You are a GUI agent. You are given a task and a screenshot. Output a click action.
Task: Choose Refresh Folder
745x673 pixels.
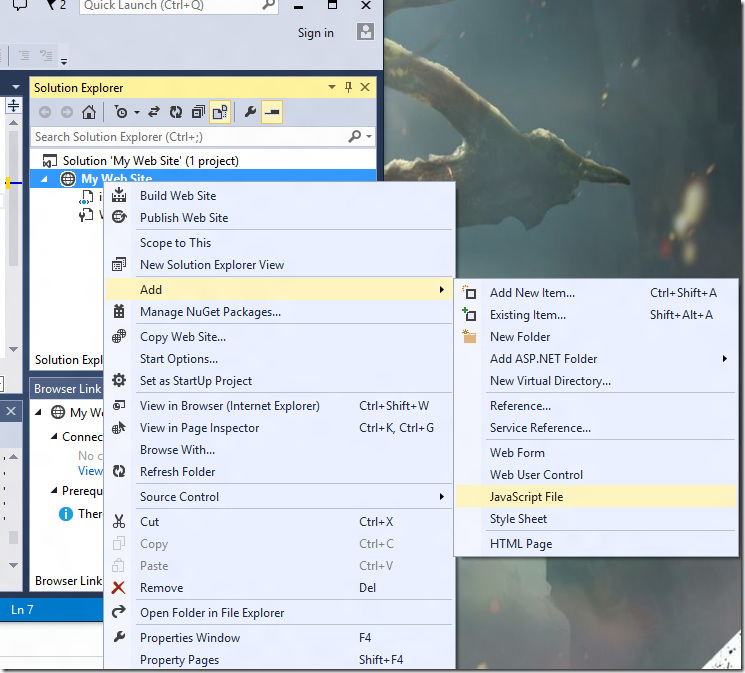pos(279,471)
